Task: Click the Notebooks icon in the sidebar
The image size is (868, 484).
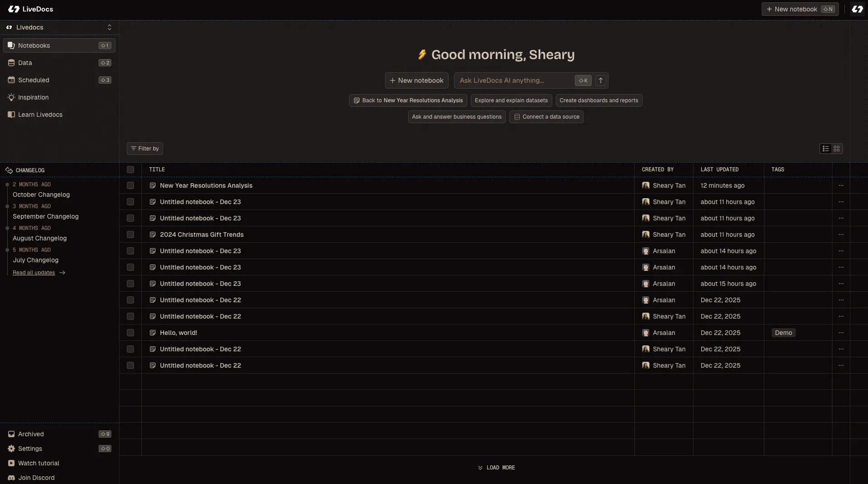Action: [x=12, y=45]
